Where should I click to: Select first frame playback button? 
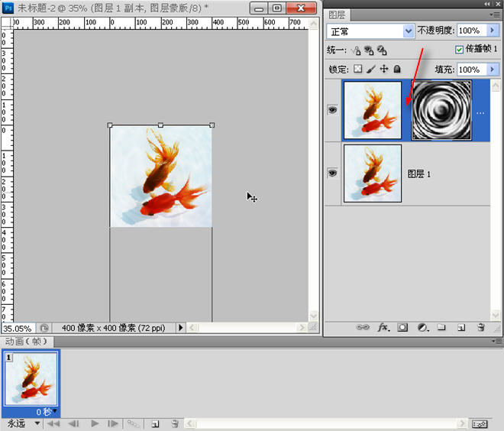[53, 423]
